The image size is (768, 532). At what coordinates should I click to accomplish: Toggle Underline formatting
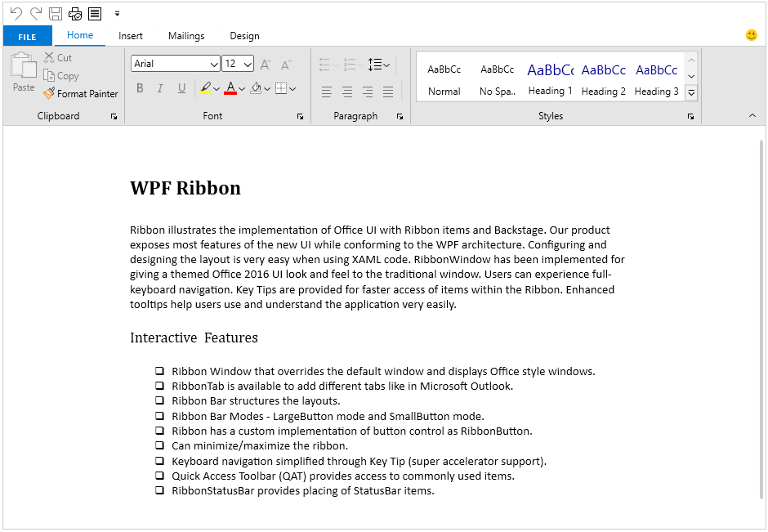[x=181, y=88]
